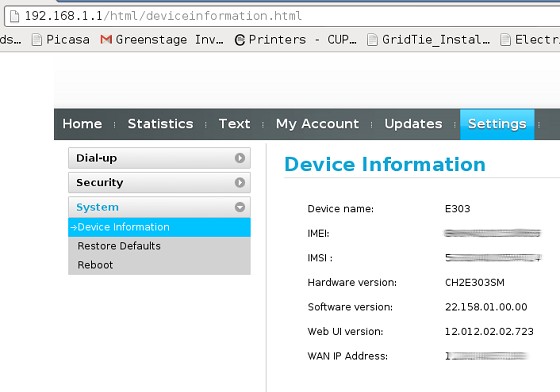The width and height of the screenshot is (560, 392).
Task: Open Restore Defaults in System menu
Action: [x=119, y=246]
